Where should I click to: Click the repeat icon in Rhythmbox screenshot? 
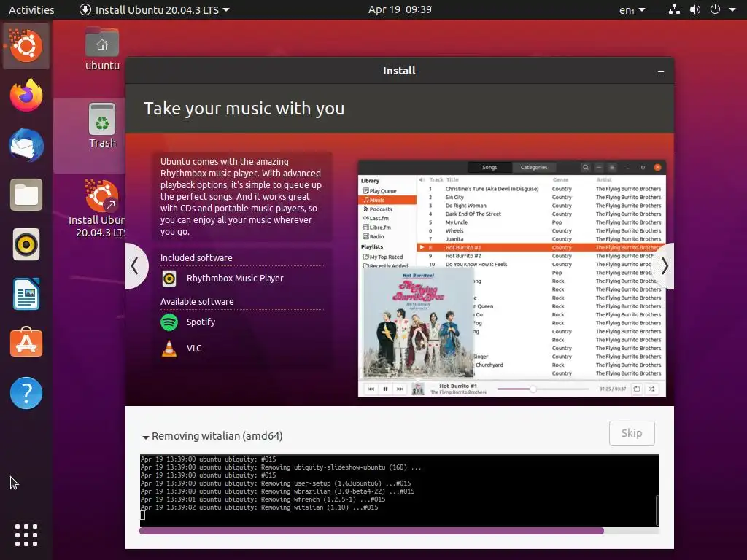637,389
